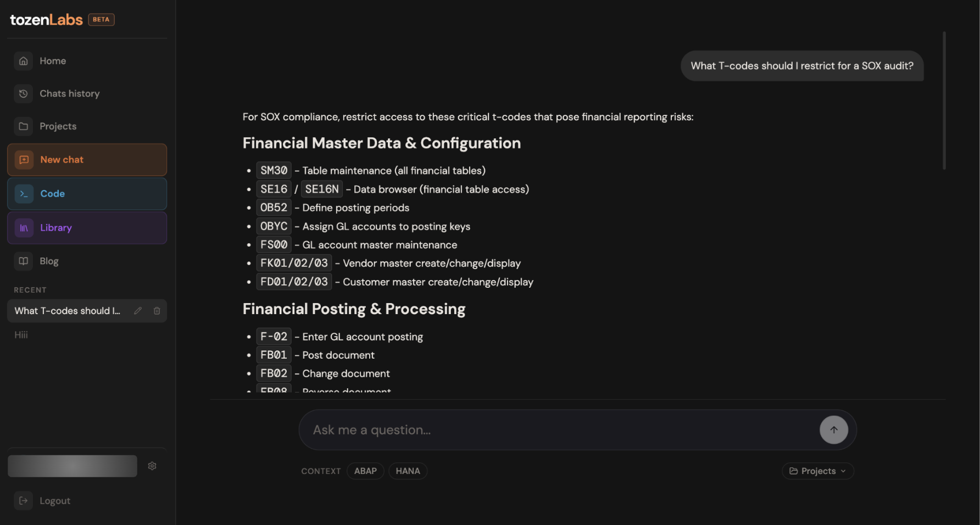Click the CONTEXT label

coord(321,471)
